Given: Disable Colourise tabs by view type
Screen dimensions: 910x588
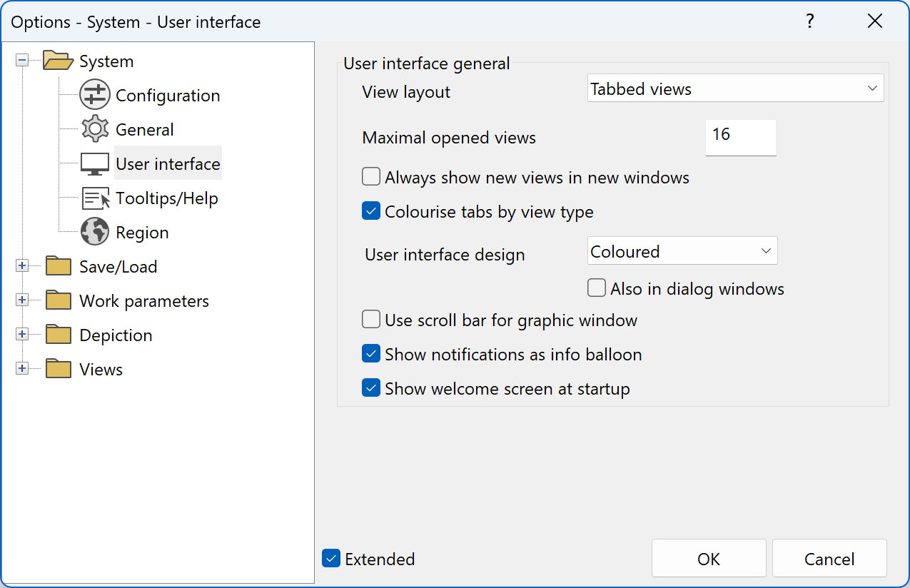Looking at the screenshot, I should click(x=370, y=211).
